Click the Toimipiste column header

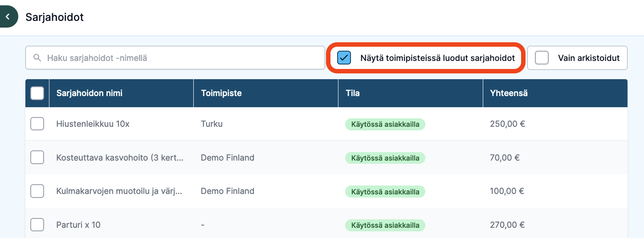(x=221, y=93)
